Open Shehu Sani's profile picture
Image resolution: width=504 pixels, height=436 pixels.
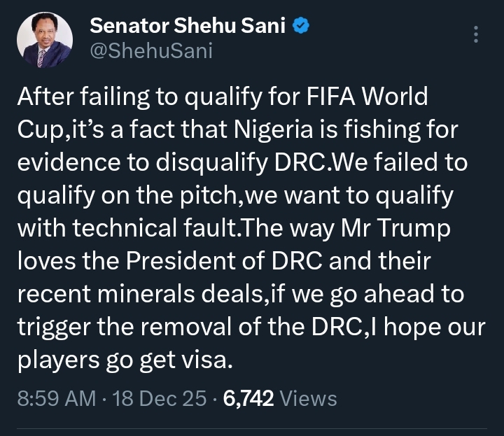tap(43, 40)
